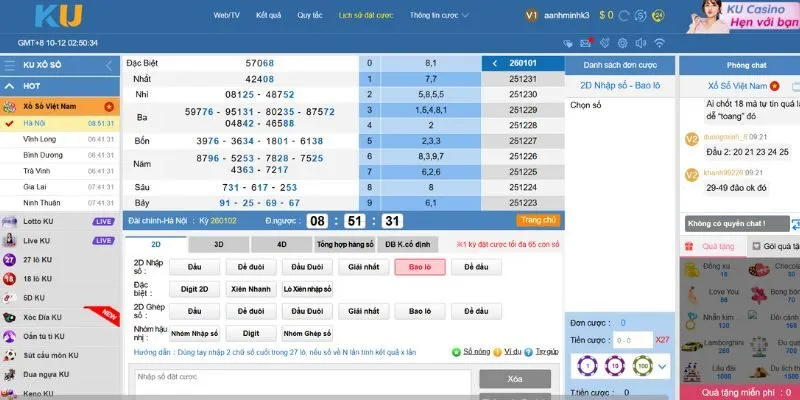The width and height of the screenshot is (800, 400).
Task: Open Oẳn tù tì KU game
Action: tap(60, 336)
